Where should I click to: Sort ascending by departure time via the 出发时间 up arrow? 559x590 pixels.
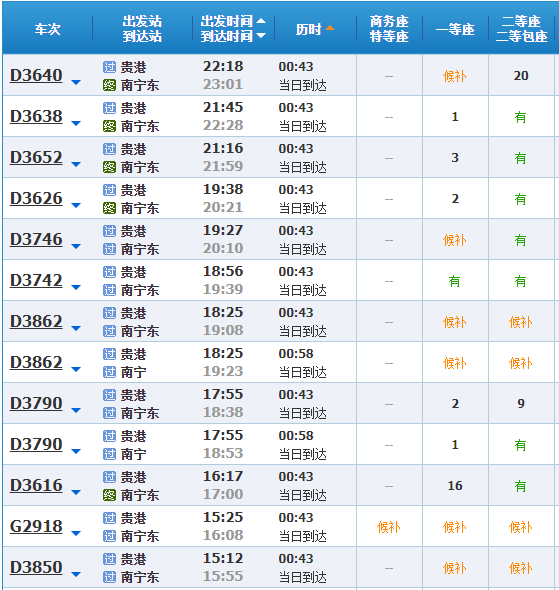[261, 21]
